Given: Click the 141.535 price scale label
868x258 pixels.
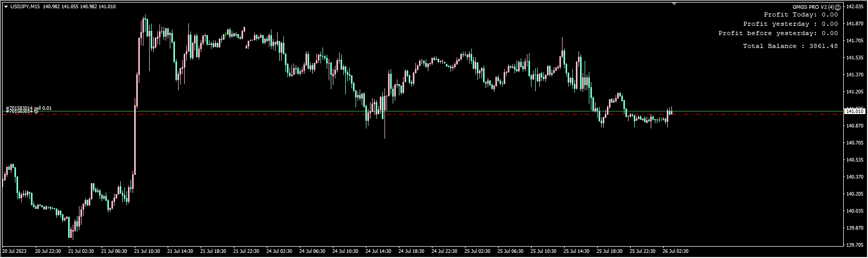Looking at the screenshot, I should tap(855, 58).
